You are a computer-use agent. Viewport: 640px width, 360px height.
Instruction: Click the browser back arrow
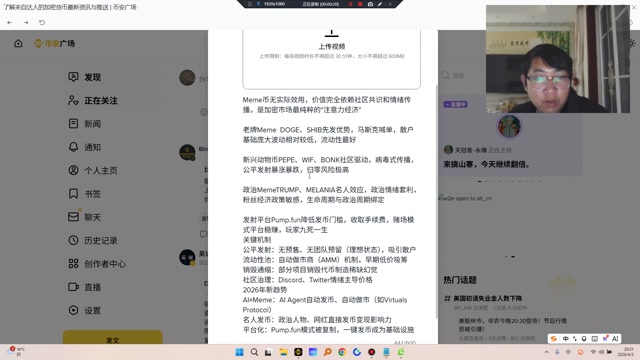pos(9,22)
